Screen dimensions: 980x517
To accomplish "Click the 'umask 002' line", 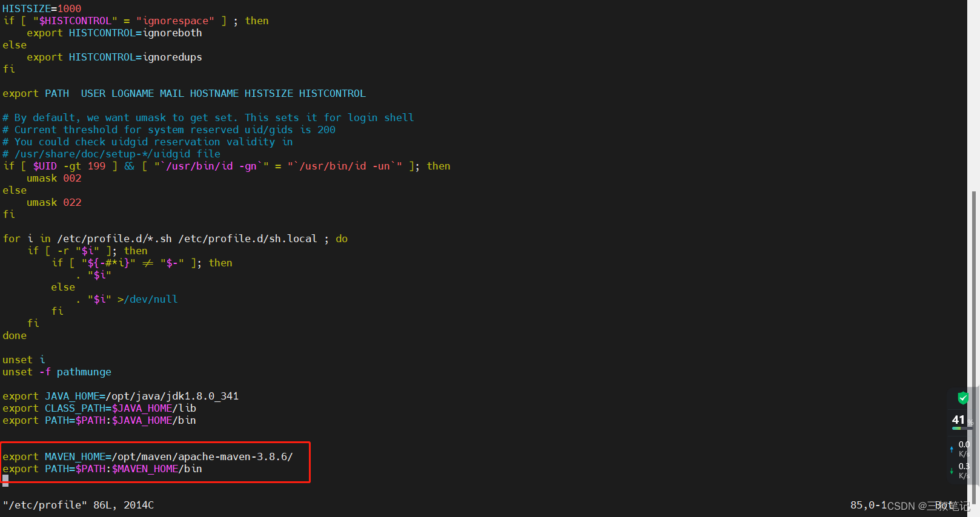I will 54,178.
